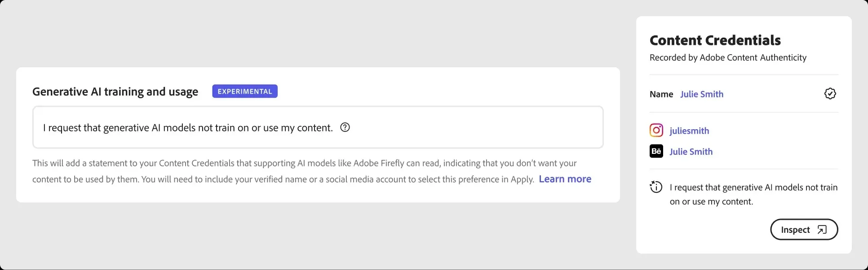Click the Content Credentials heading
The height and width of the screenshot is (270, 868).
point(715,40)
